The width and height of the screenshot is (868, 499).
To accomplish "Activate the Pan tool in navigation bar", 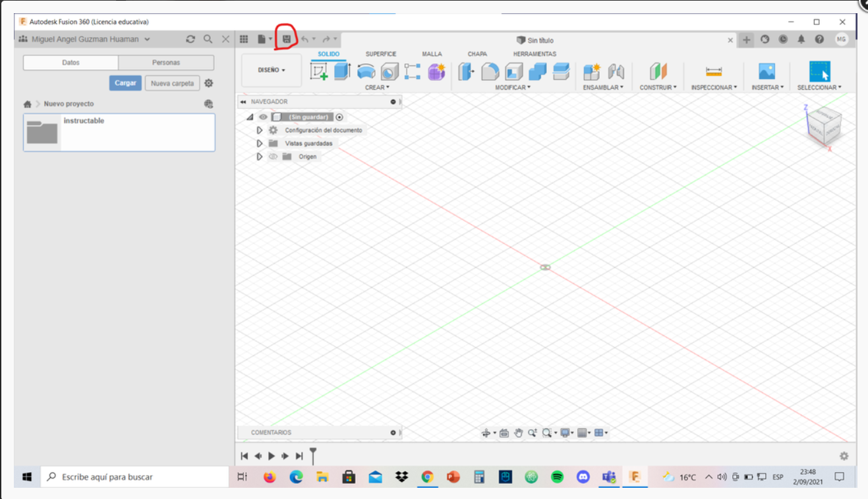I will (x=519, y=433).
